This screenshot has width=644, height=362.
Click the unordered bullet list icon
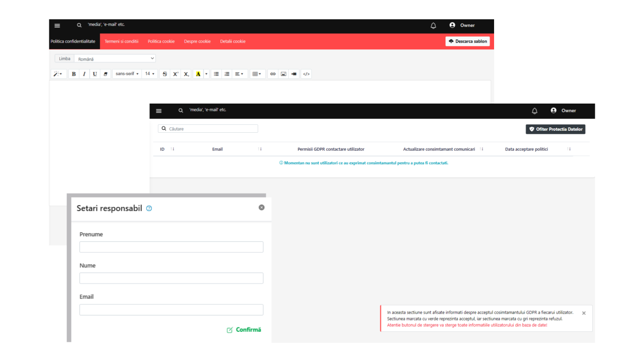point(216,74)
